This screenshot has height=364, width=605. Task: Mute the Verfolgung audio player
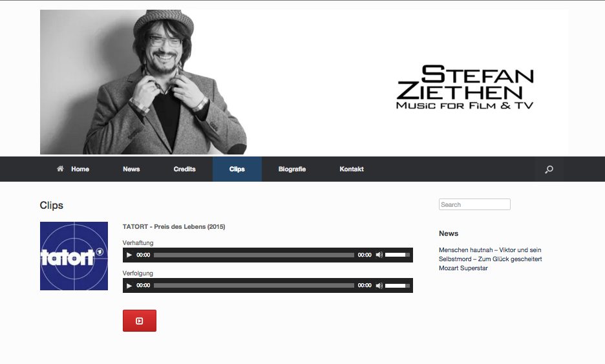tap(379, 286)
